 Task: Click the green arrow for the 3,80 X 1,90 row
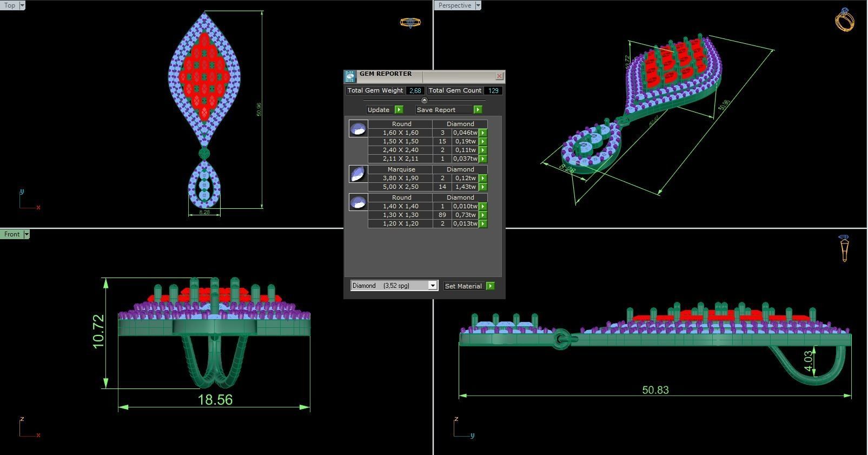click(x=483, y=178)
